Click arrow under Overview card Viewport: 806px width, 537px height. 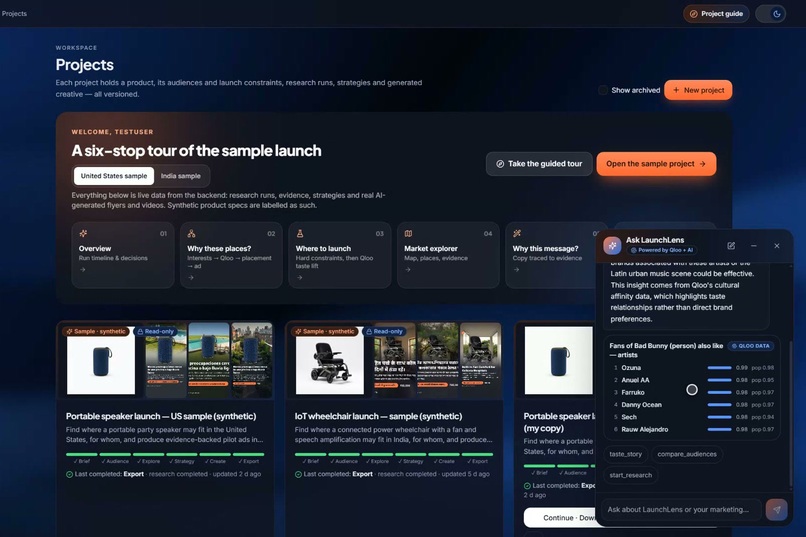(83, 270)
